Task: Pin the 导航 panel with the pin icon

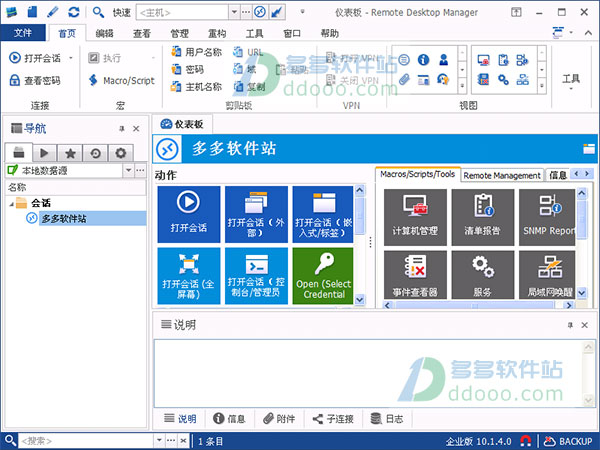Action: tap(122, 129)
